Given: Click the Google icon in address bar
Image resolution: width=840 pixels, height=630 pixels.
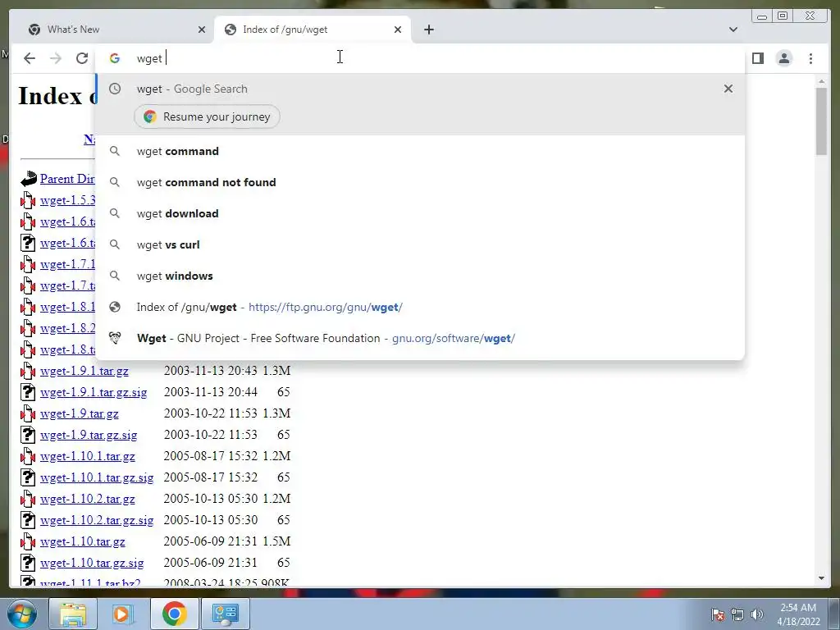Looking at the screenshot, I should pyautogui.click(x=115, y=58).
